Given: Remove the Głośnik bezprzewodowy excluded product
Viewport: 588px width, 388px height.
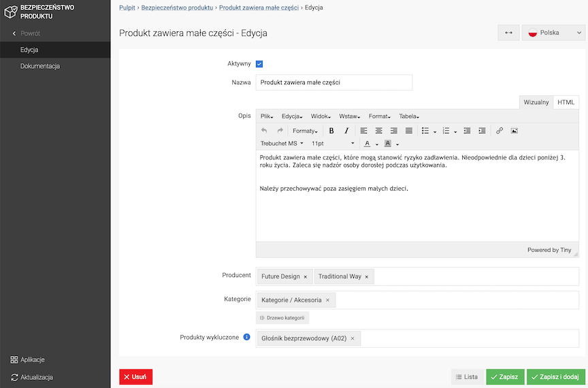Looking at the screenshot, I should 353,338.
